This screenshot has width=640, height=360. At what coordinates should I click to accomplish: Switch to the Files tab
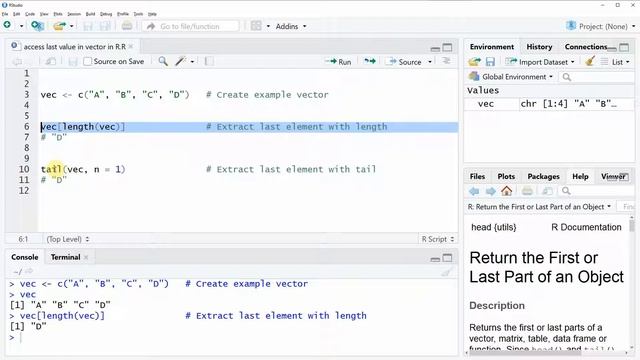477,177
